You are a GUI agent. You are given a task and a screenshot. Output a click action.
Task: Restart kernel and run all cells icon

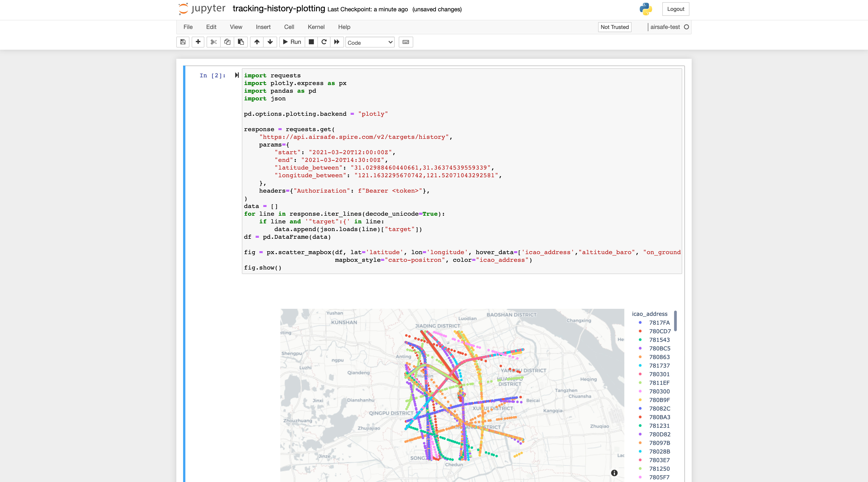[x=337, y=42]
